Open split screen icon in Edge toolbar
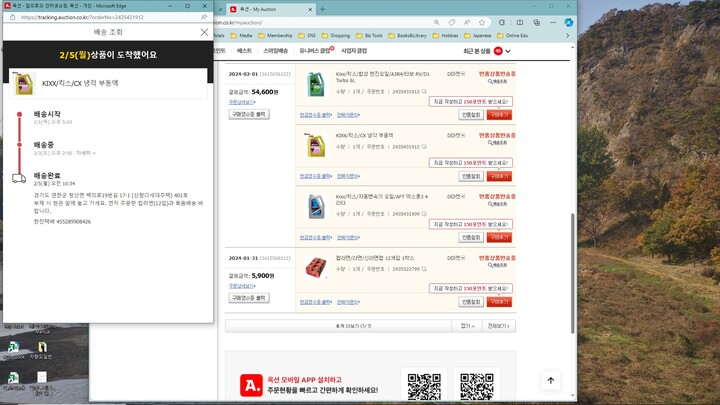The width and height of the screenshot is (720, 405). pyautogui.click(x=520, y=22)
